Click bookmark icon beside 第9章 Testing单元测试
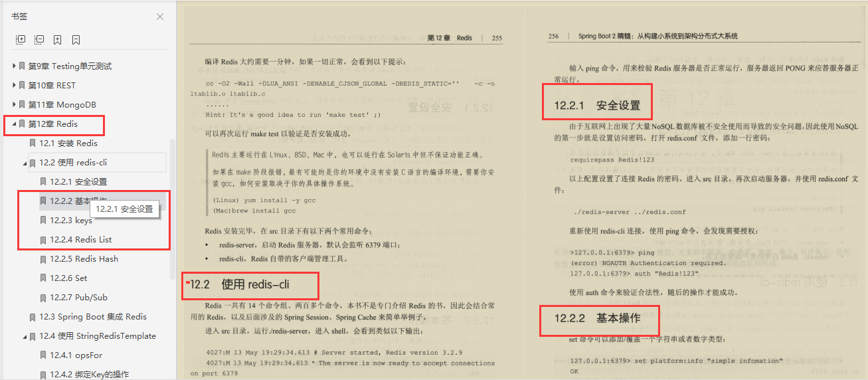 tap(22, 66)
